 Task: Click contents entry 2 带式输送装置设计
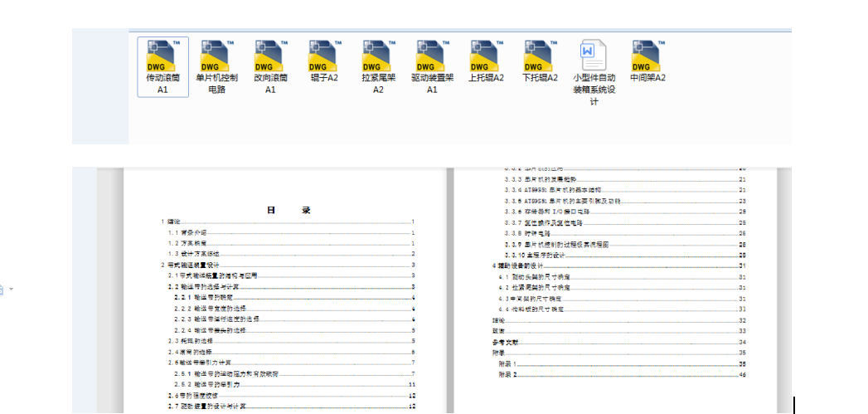click(x=288, y=265)
